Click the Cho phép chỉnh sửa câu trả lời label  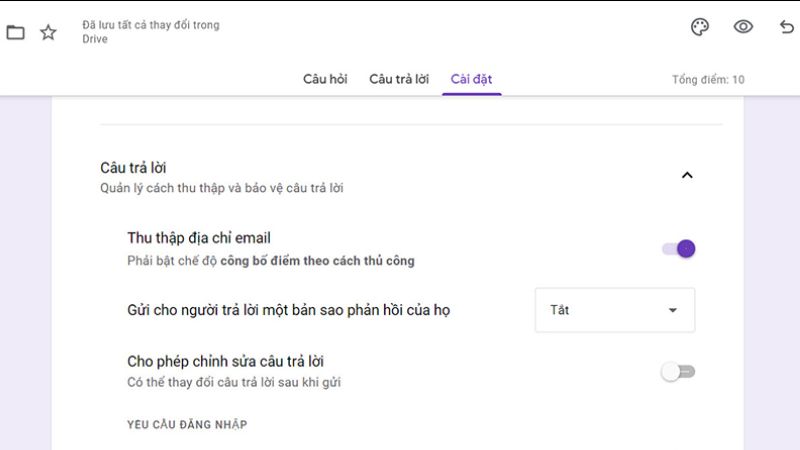[x=225, y=361]
